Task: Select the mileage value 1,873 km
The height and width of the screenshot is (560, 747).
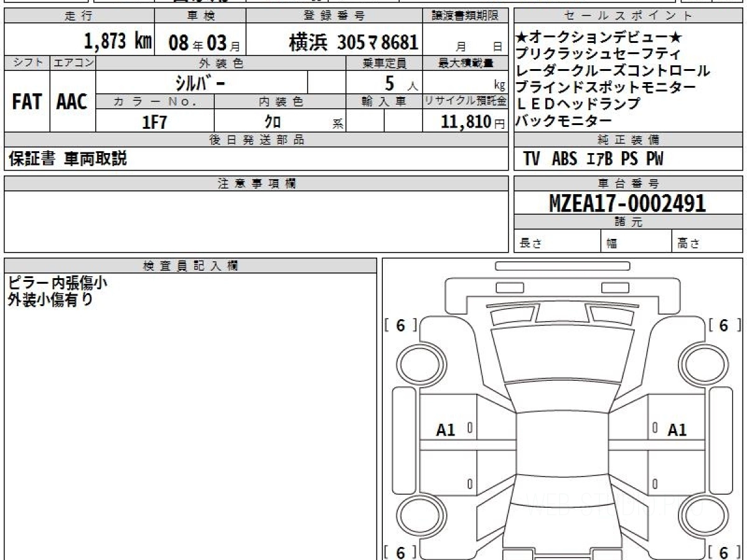Action: click(118, 42)
